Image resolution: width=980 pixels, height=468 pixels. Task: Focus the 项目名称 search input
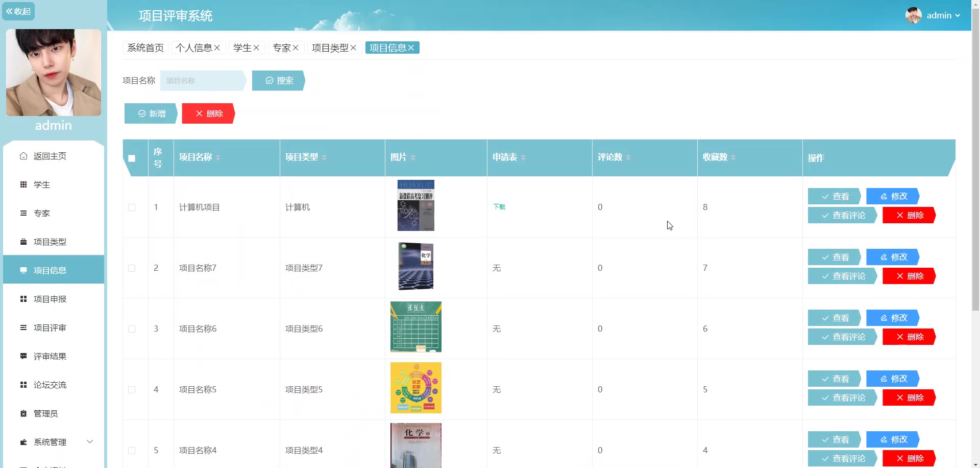point(203,81)
